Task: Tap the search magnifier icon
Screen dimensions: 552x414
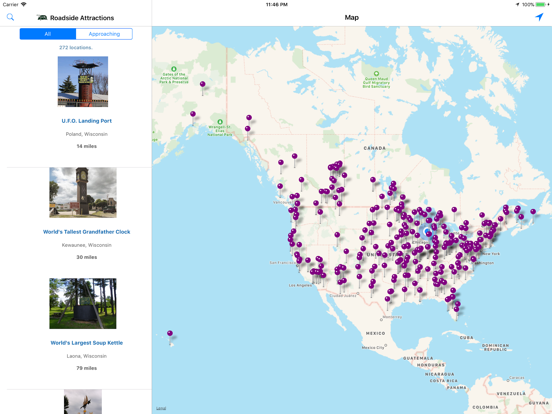Action: coord(10,17)
